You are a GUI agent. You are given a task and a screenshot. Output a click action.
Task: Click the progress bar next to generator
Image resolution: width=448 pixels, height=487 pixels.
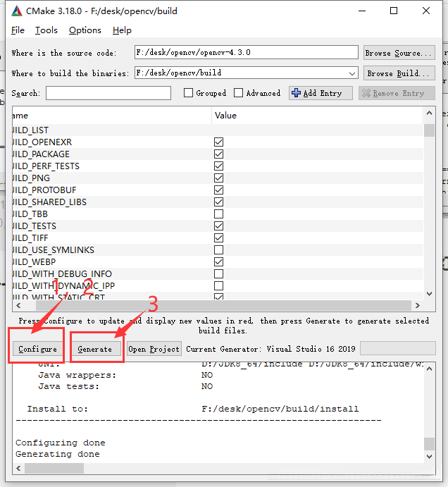[398, 348]
